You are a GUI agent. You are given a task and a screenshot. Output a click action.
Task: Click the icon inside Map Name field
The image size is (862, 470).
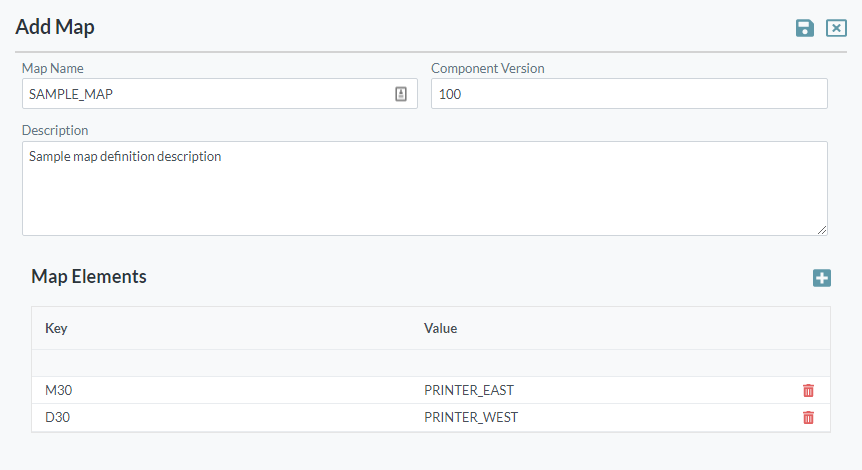(401, 94)
